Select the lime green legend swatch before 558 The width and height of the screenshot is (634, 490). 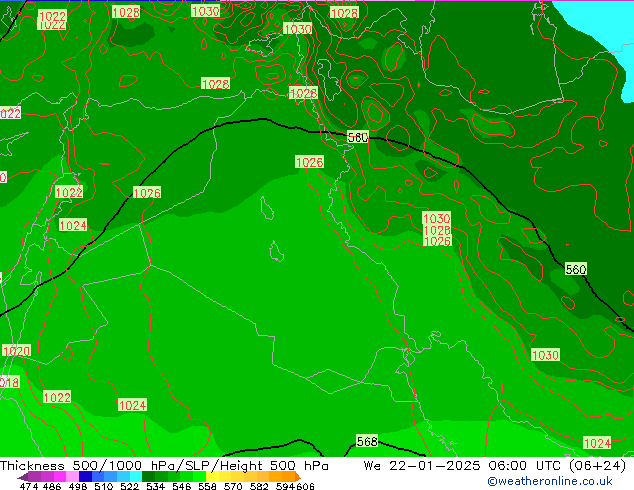pos(199,477)
